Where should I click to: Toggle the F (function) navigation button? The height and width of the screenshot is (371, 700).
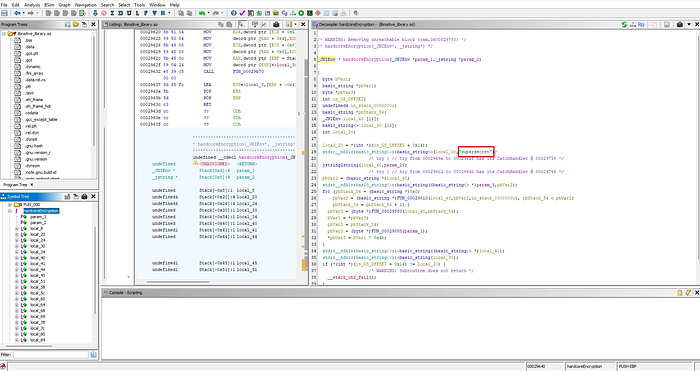click(146, 13)
